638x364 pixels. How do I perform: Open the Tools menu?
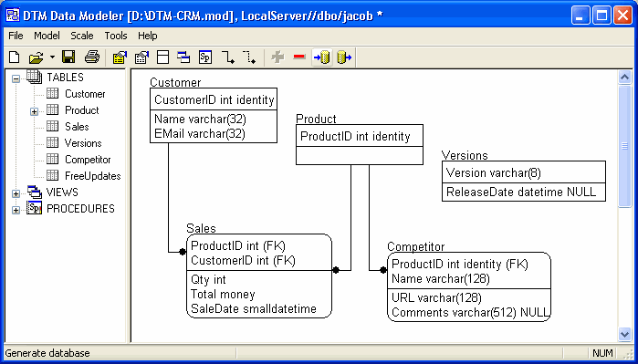pos(116,36)
